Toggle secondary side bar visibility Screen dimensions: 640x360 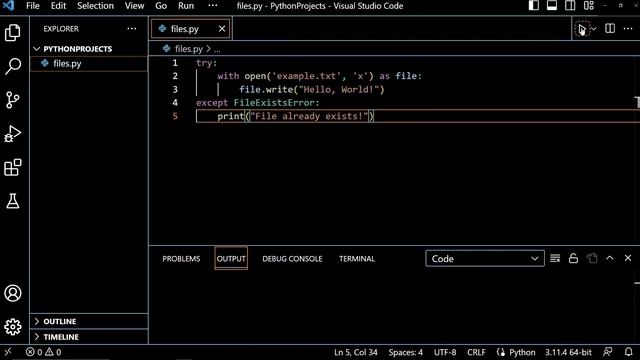[x=570, y=6]
